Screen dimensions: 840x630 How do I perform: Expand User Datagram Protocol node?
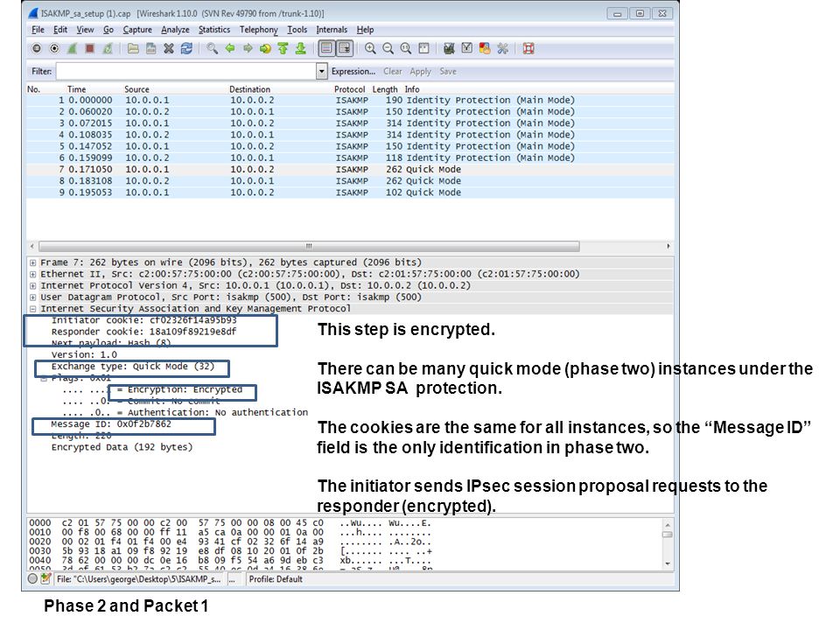[x=32, y=297]
